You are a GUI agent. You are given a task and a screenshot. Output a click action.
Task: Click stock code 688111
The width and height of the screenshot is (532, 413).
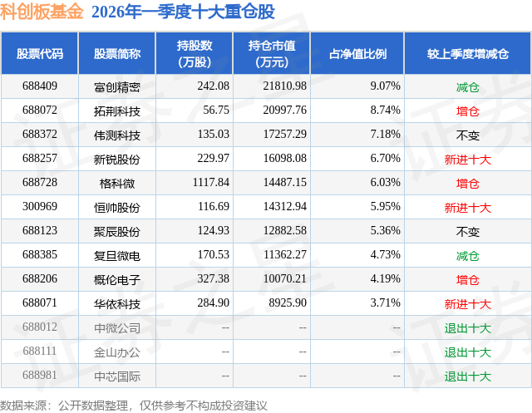tap(40, 351)
